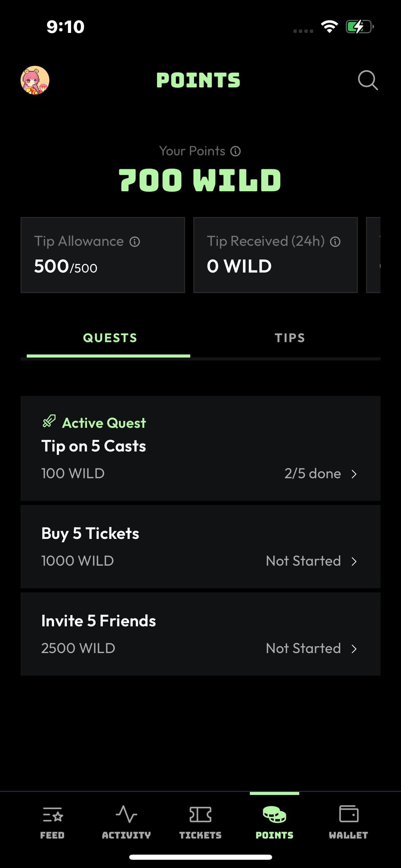Viewport: 401px width, 868px height.
Task: Open the Buy 5 Tickets quest
Action: pyautogui.click(x=200, y=546)
